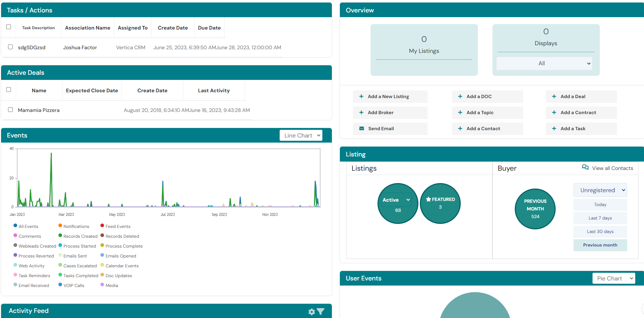Select the Today buyer period
Viewport: 644px width, 318px height.
pyautogui.click(x=600, y=205)
